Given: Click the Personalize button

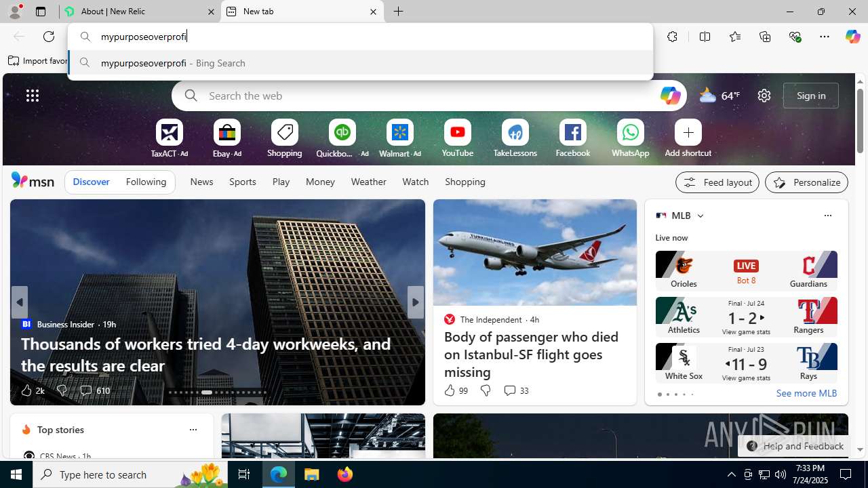Looking at the screenshot, I should [806, 182].
